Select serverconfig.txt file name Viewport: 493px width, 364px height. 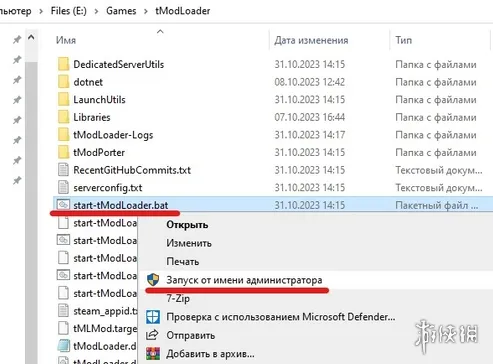tap(108, 188)
